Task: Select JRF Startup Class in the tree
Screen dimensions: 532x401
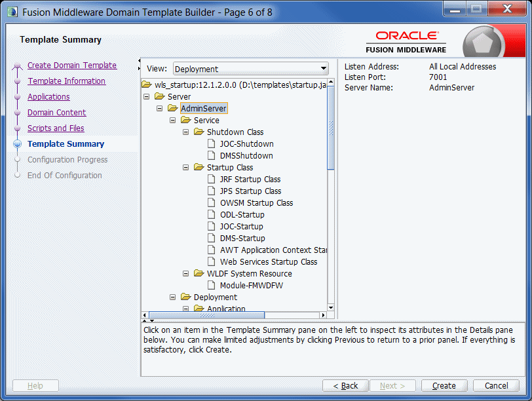Action: [x=250, y=179]
